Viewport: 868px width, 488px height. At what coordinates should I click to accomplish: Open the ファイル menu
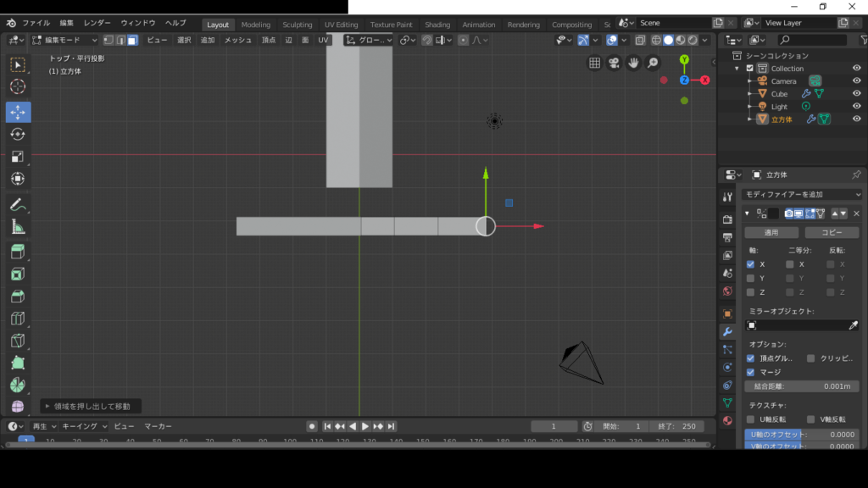point(36,23)
